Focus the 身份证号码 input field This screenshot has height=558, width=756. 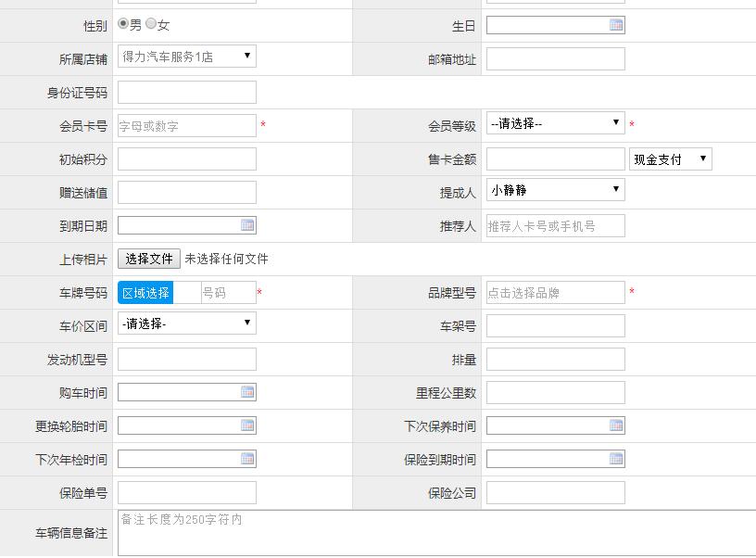tap(187, 92)
